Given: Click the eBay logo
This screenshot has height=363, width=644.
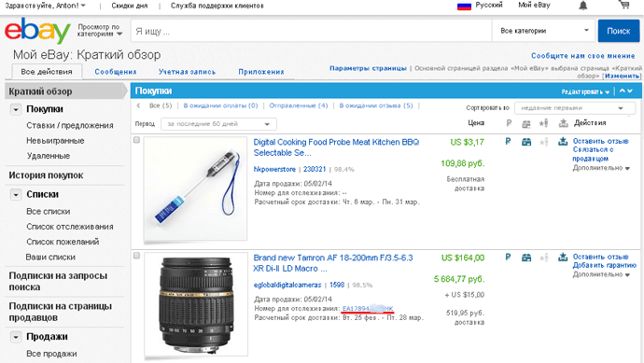Looking at the screenshot, I should point(37,31).
